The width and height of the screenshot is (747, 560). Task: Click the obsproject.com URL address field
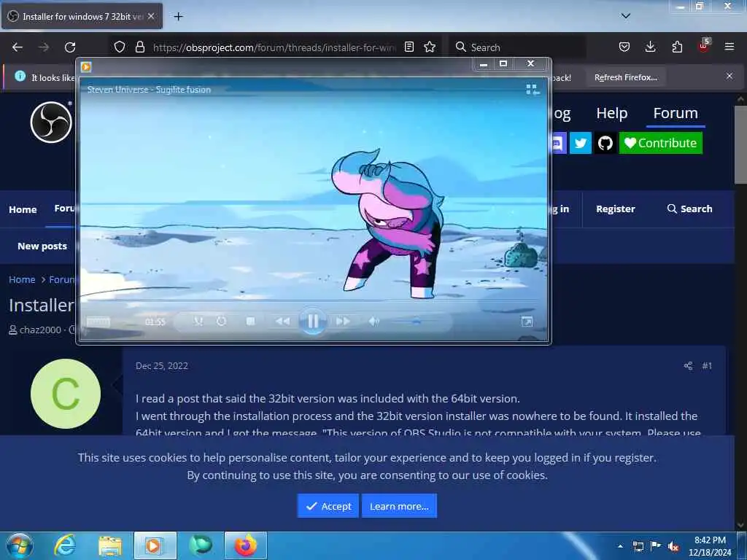point(274,47)
